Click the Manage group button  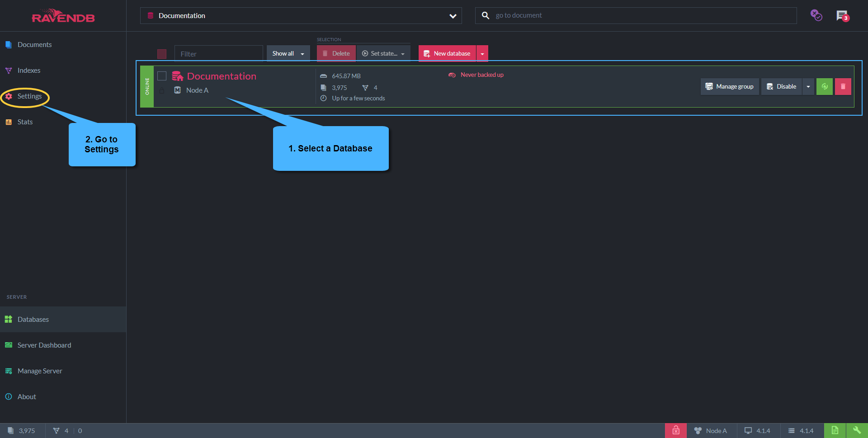tap(730, 86)
